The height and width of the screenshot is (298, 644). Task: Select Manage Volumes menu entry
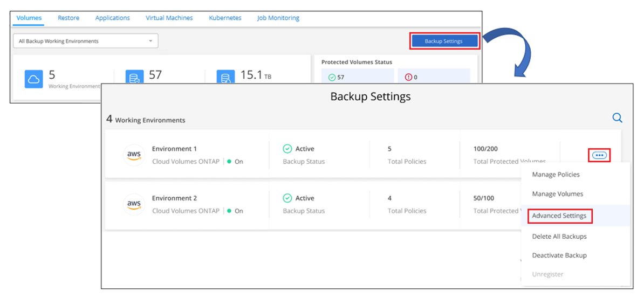[x=557, y=194]
